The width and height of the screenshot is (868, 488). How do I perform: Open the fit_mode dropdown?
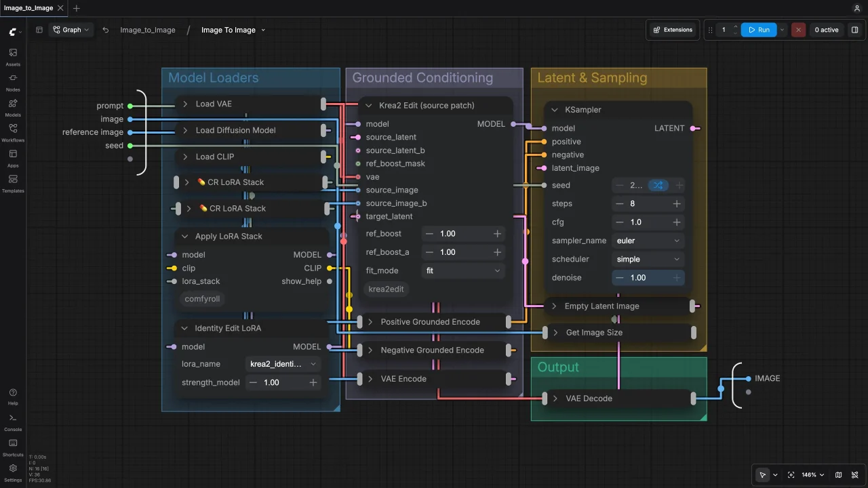click(462, 270)
